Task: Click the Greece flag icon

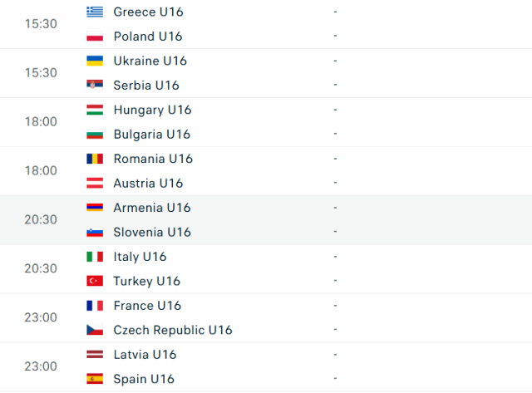Action: [95, 12]
